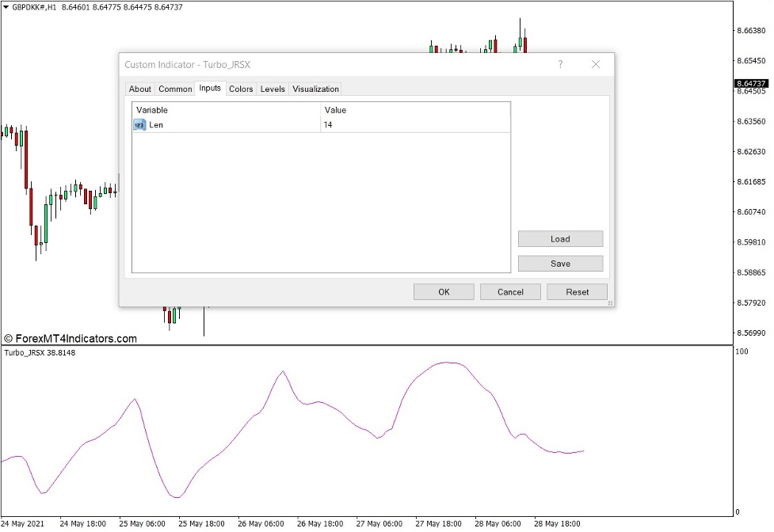Click the dialog resize grip corner

[x=610, y=303]
